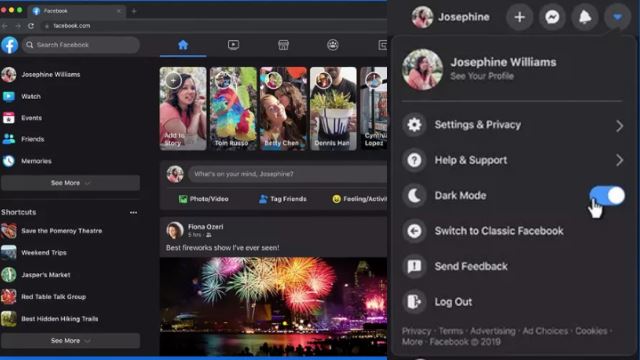The width and height of the screenshot is (640, 360).
Task: Open the Privacy footer link
Action: point(416,331)
